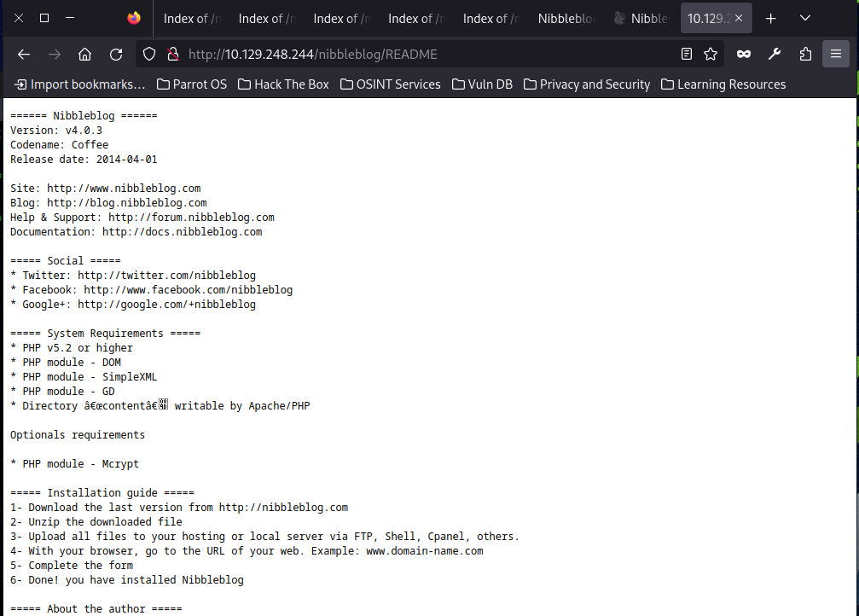Image resolution: width=859 pixels, height=616 pixels.
Task: Click the Blog: http://blog.nibbleblog.com text
Action: (x=108, y=203)
